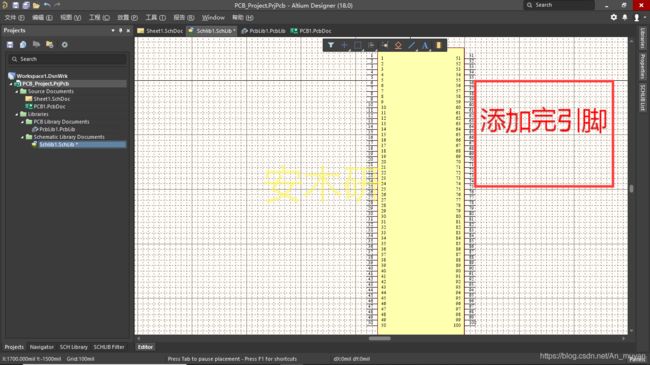Image resolution: width=650 pixels, height=365 pixels.
Task: Close the Projects panel
Action: [x=128, y=30]
